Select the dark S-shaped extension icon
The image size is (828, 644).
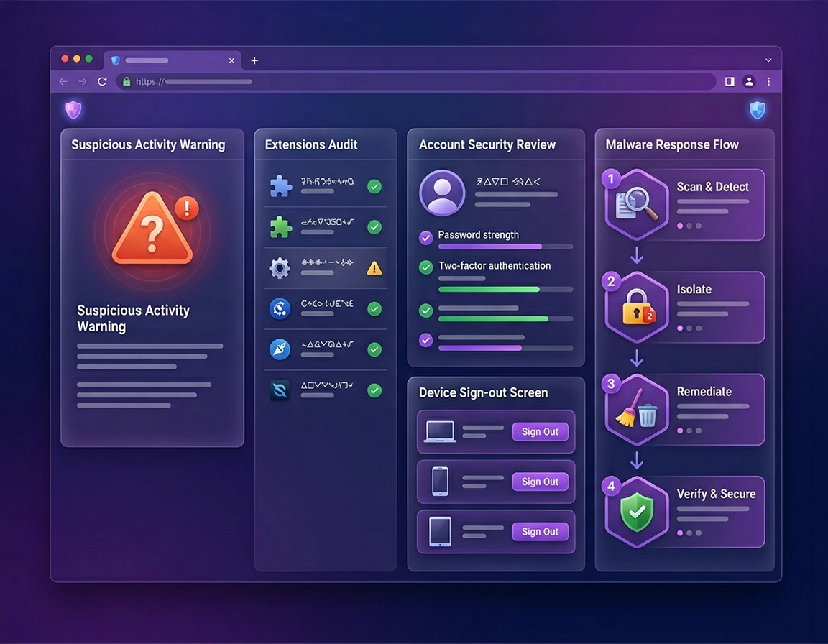[x=280, y=390]
